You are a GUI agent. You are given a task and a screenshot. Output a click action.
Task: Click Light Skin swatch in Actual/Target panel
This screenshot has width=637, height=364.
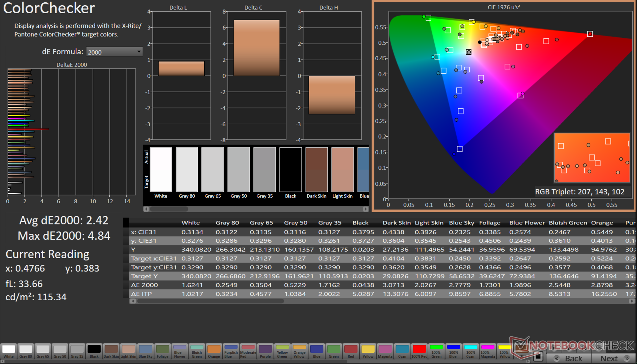point(342,169)
